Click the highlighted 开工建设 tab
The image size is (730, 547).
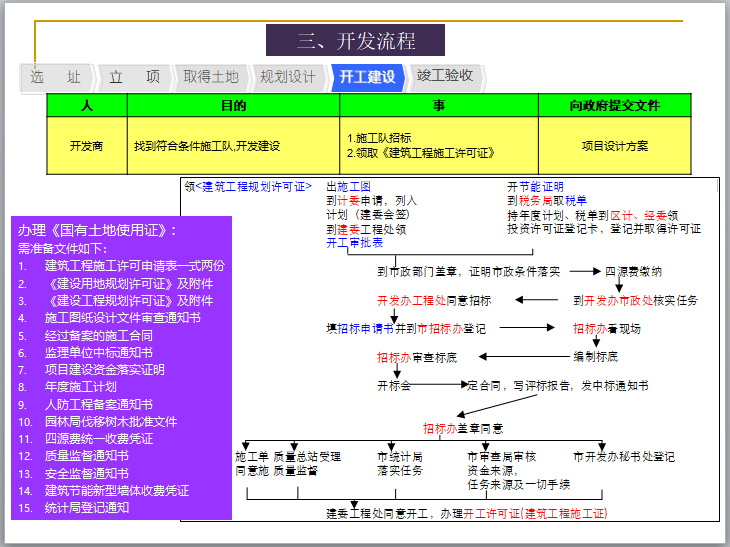click(367, 77)
